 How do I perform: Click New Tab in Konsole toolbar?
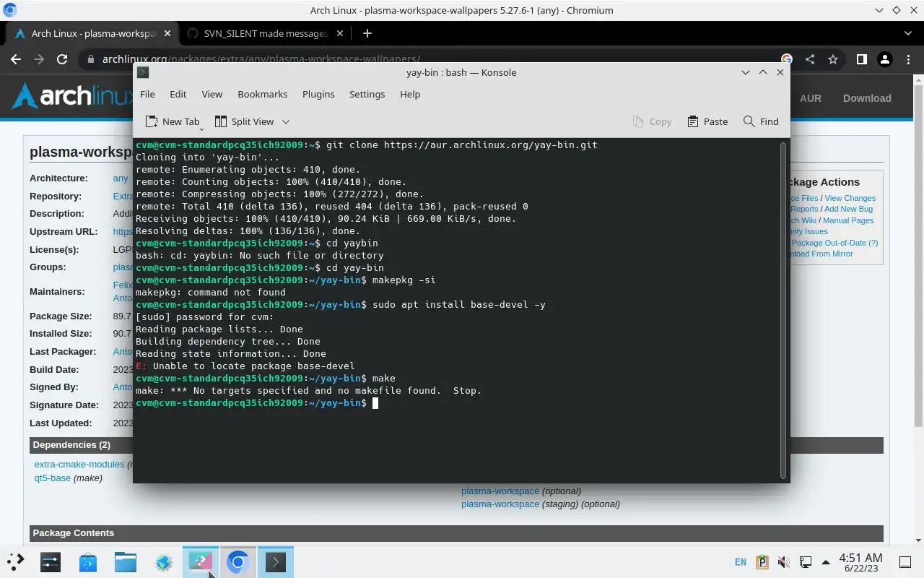click(173, 121)
